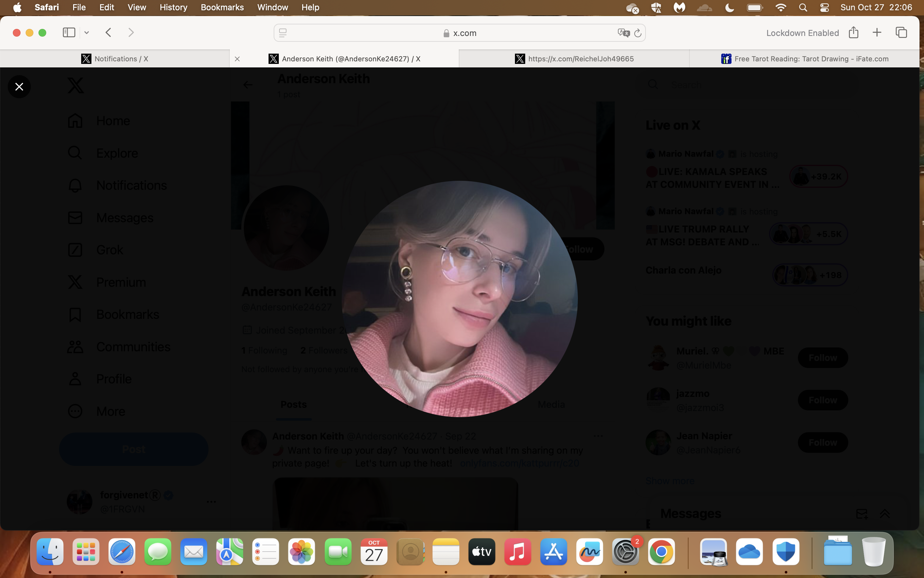Image resolution: width=924 pixels, height=578 pixels.
Task: Switch to the ReichelJoh49665 tab
Action: (x=574, y=58)
